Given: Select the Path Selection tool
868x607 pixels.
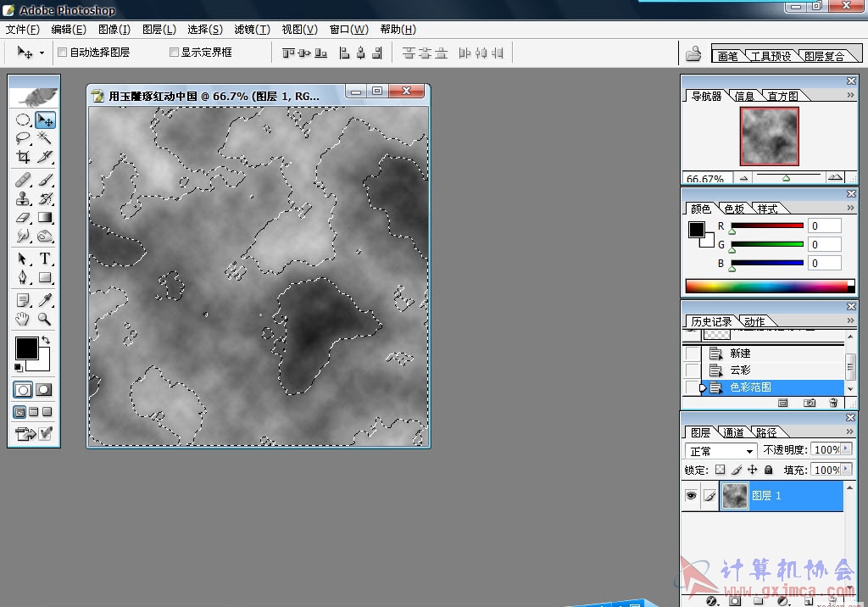Looking at the screenshot, I should pyautogui.click(x=23, y=259).
